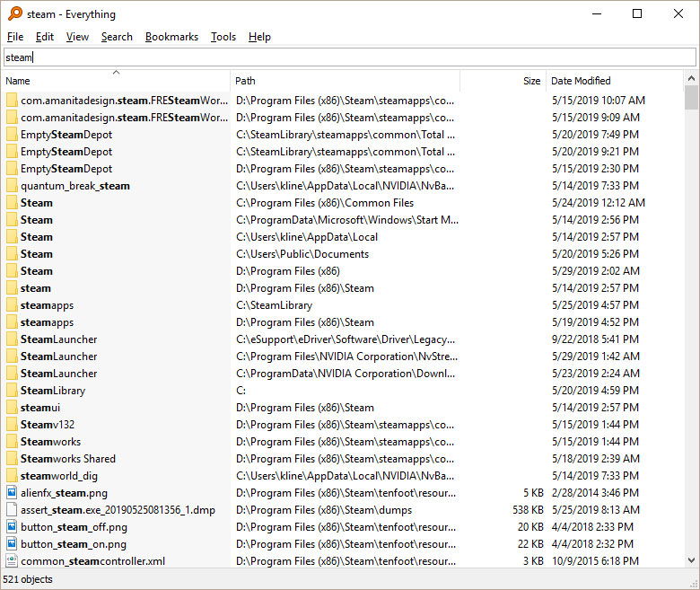Select EmptySteamDepot modified 5/20/2019 7:49 PM
This screenshot has height=590, width=700.
pyautogui.click(x=66, y=135)
